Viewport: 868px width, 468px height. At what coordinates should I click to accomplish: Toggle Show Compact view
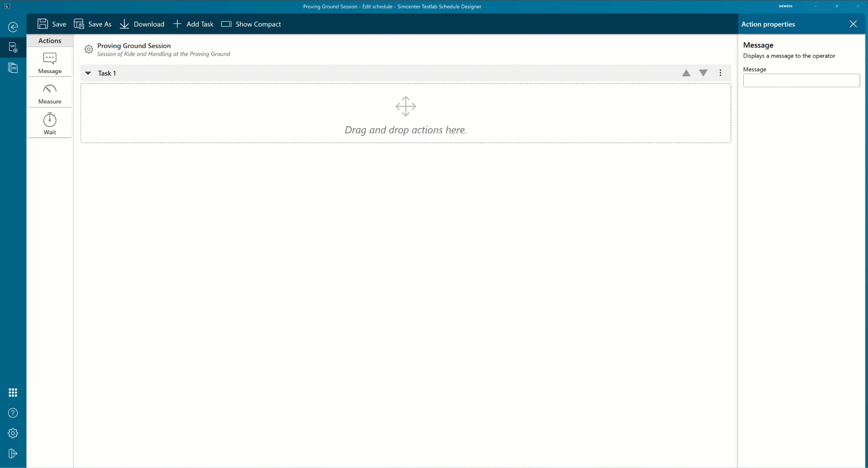251,24
